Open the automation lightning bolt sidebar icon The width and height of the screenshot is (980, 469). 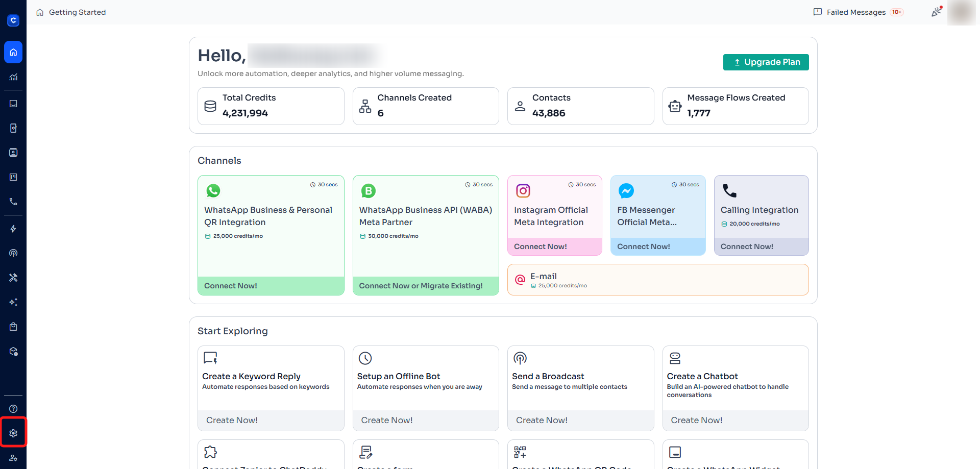click(x=13, y=229)
